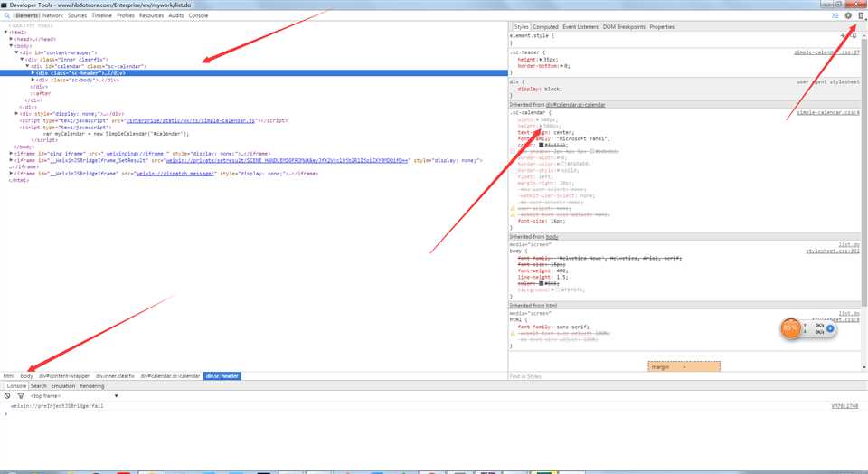This screenshot has height=474, width=868.
Task: Expand the head element node
Action: pos(11,39)
